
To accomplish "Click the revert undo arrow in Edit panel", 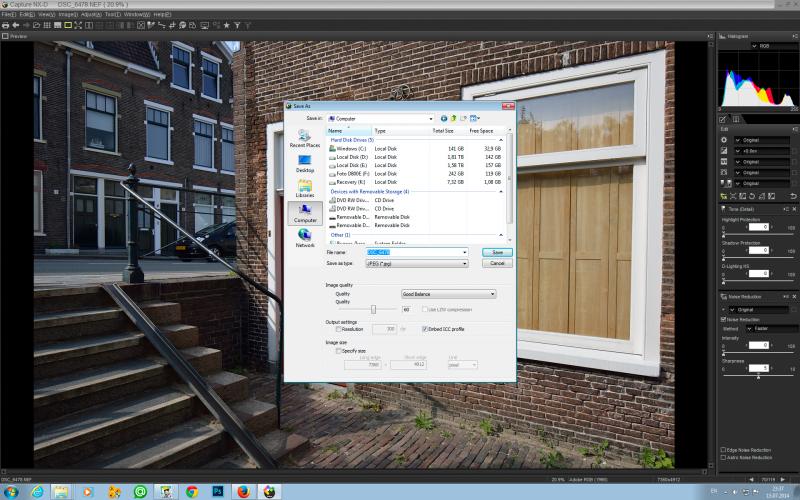I will point(793,196).
